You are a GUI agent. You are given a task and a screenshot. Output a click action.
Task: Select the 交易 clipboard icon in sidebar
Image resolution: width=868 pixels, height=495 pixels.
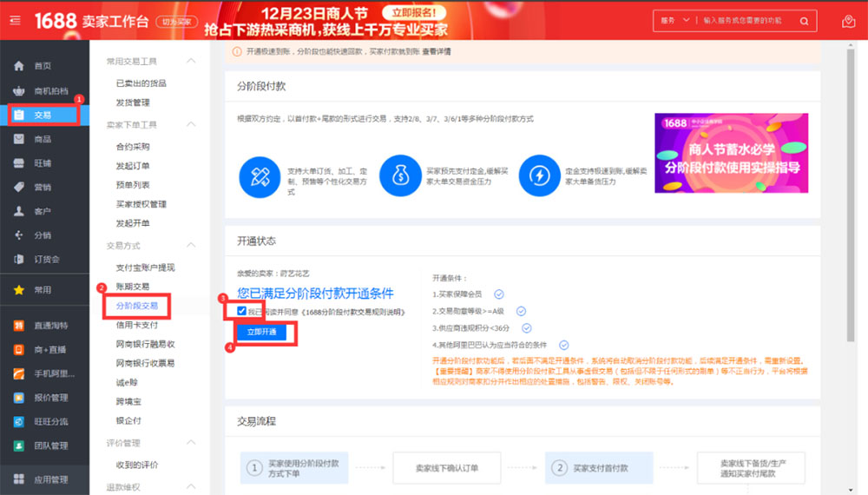(19, 115)
